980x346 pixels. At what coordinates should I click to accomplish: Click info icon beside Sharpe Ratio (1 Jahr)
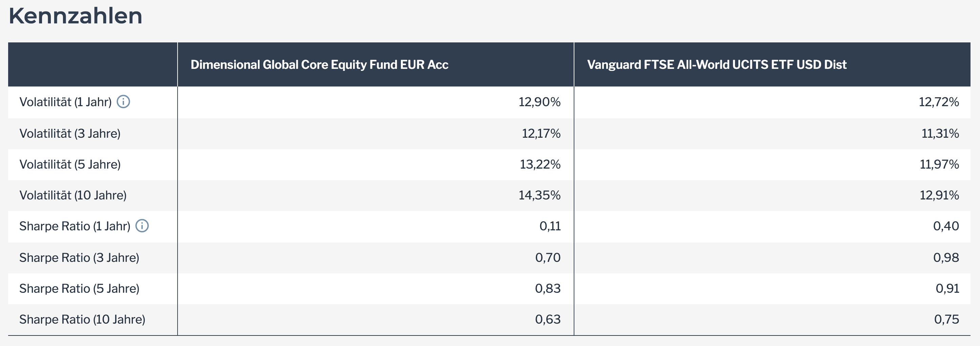tap(142, 226)
